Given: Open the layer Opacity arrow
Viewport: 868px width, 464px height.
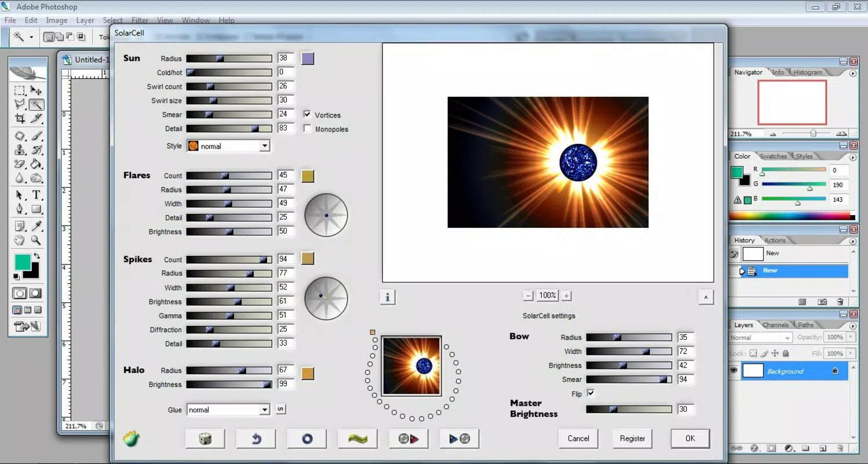Looking at the screenshot, I should point(851,337).
